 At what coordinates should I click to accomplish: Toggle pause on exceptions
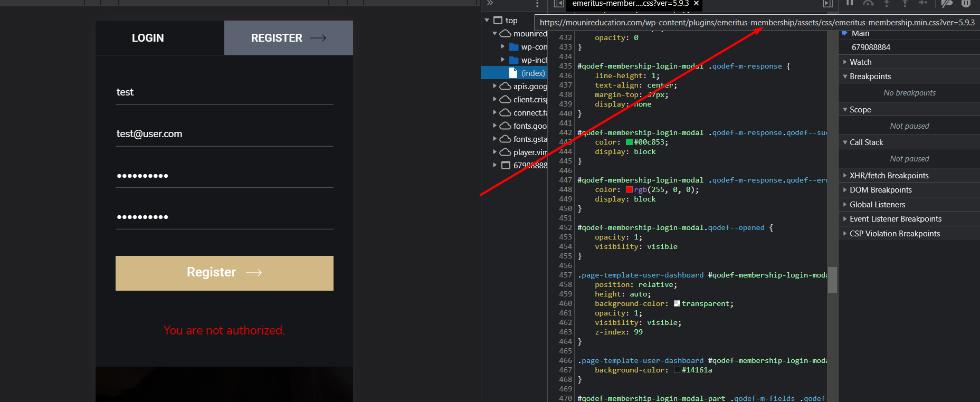click(x=966, y=3)
